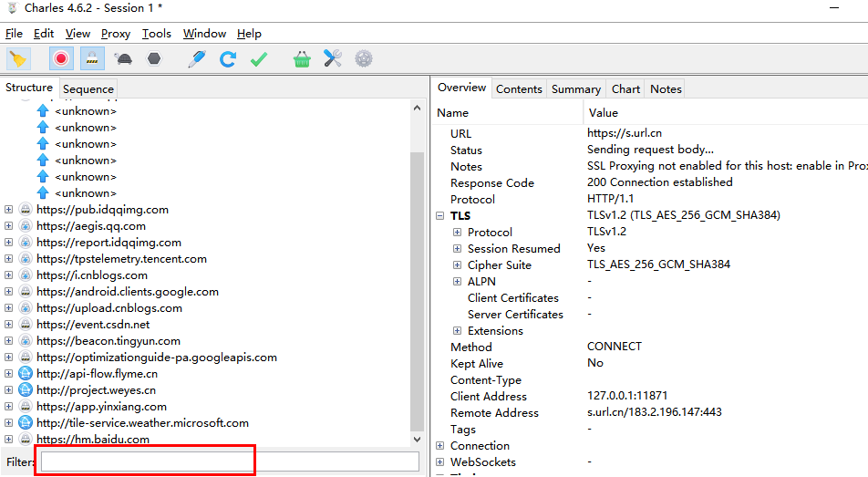Switch to the Sequence tab

(88, 88)
